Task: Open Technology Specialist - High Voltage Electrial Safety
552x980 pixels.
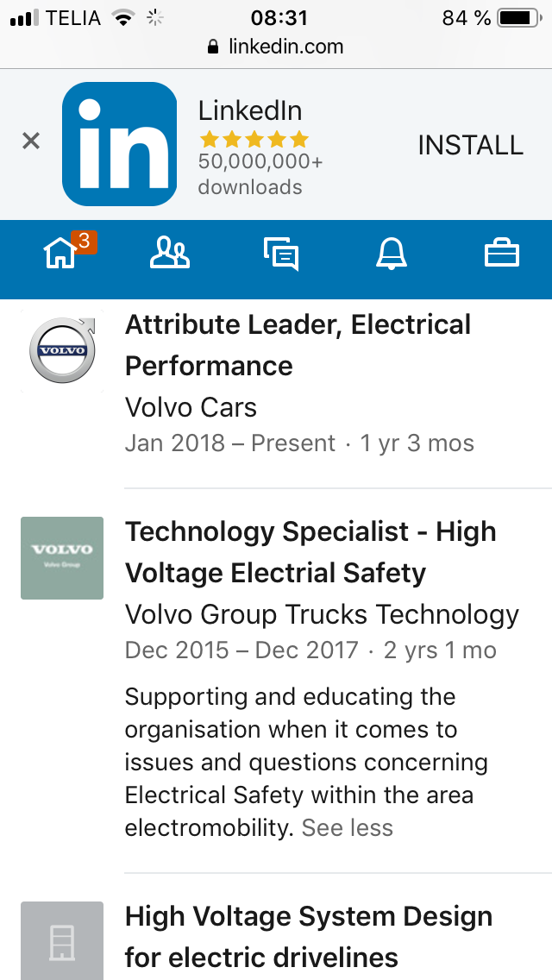Action: point(310,552)
